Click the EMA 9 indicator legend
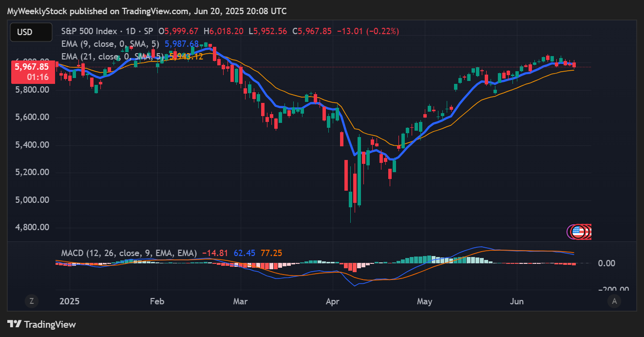Screen dimensions: 644x337 (x=110, y=44)
